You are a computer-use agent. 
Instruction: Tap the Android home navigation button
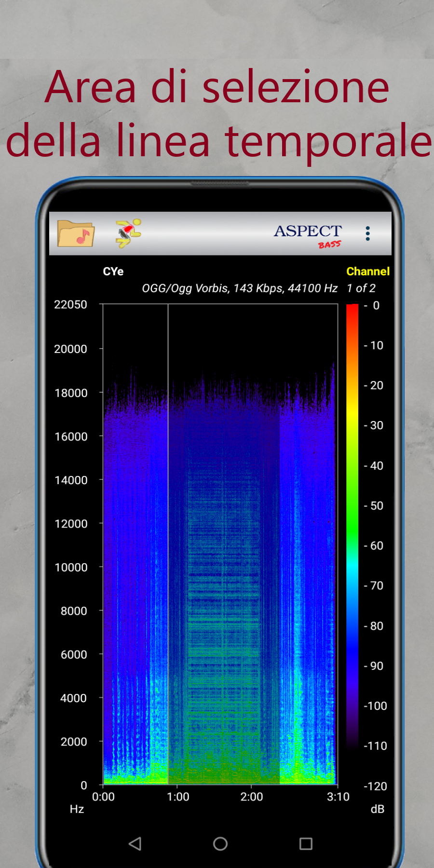(x=220, y=843)
